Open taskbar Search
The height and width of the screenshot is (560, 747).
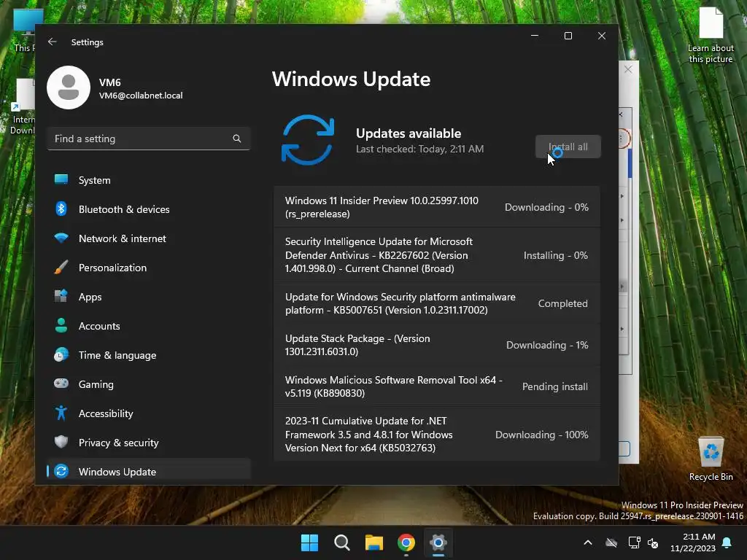[x=341, y=542]
